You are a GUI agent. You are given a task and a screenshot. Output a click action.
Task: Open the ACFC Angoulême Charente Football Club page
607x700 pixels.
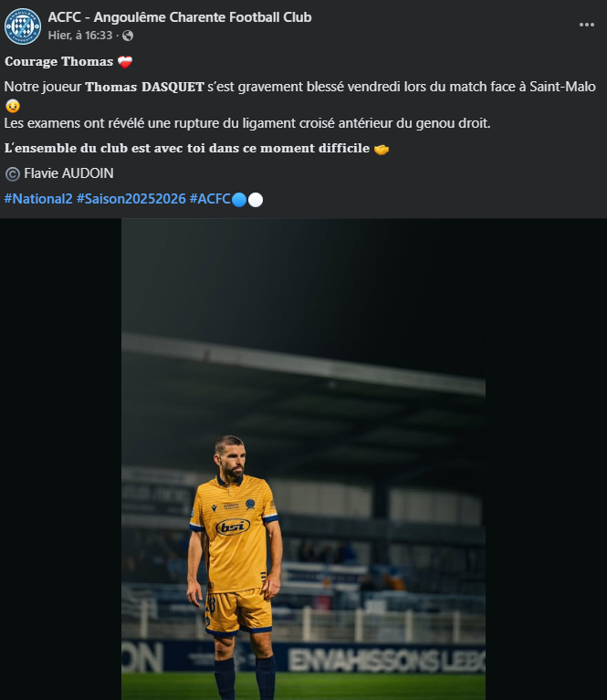point(180,17)
